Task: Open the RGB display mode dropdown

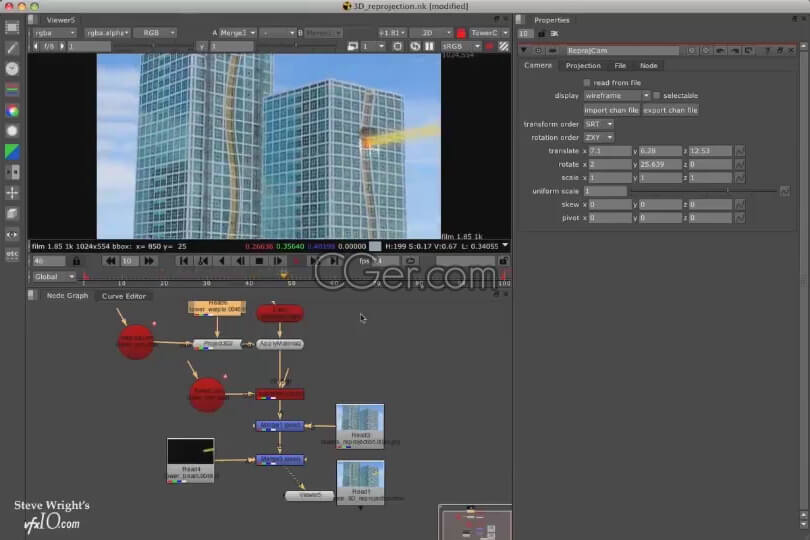Action: [155, 33]
